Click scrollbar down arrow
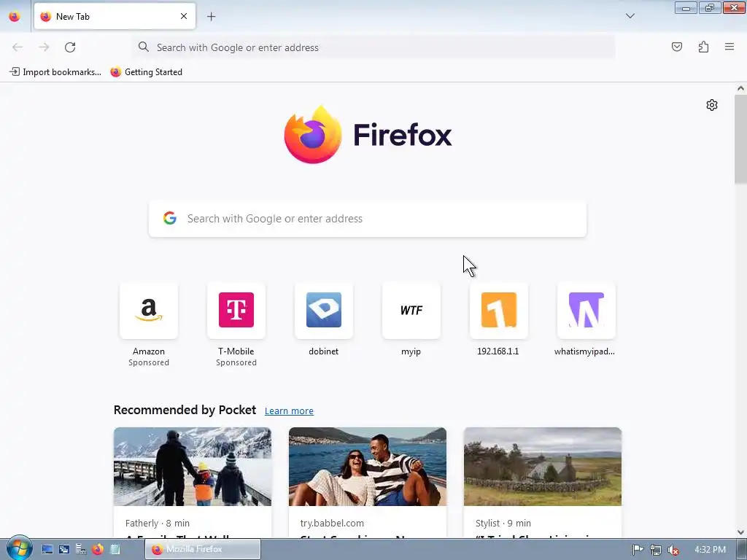Screen dimensions: 747x560 [x=740, y=532]
